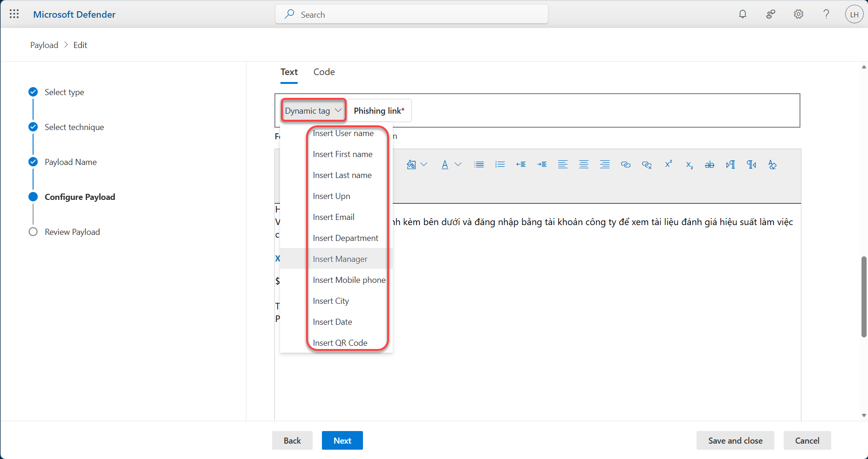Viewport: 868px width, 459px height.
Task: Go back to Select technique step
Action: 74,127
